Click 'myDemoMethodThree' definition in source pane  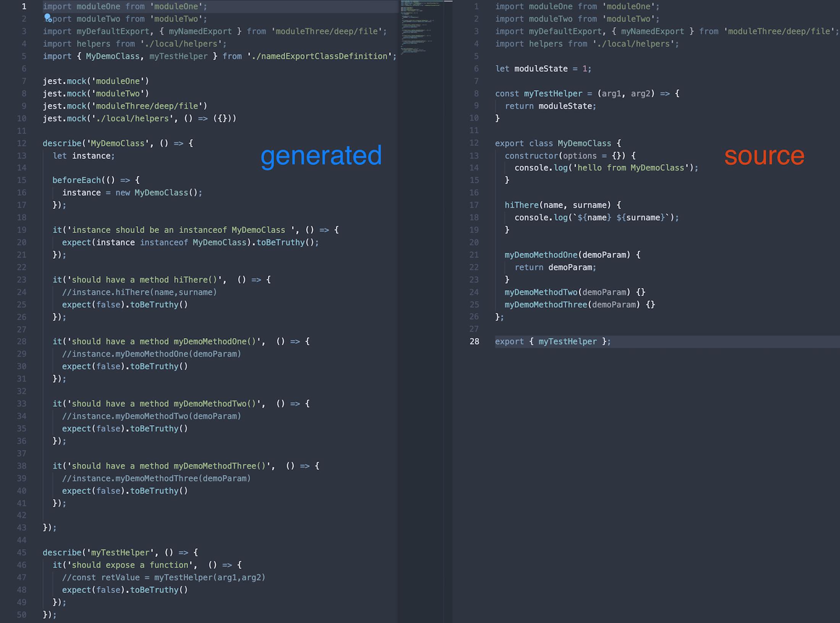546,305
